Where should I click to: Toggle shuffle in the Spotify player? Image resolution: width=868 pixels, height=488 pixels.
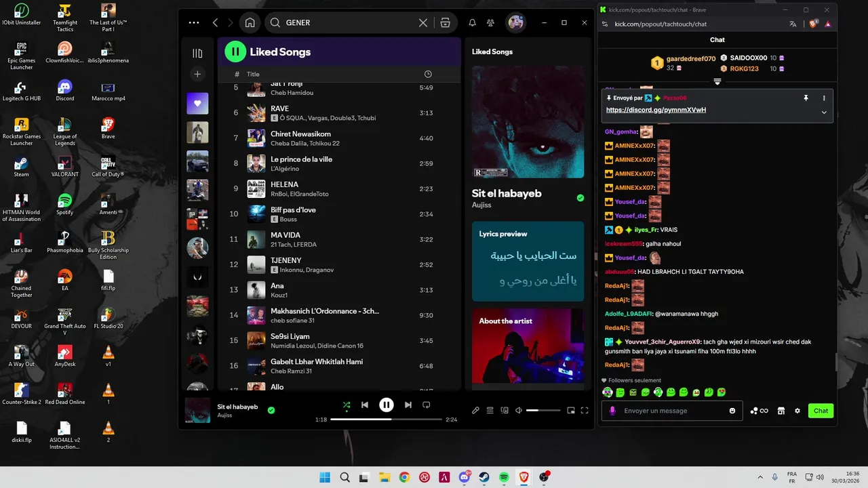(x=347, y=405)
